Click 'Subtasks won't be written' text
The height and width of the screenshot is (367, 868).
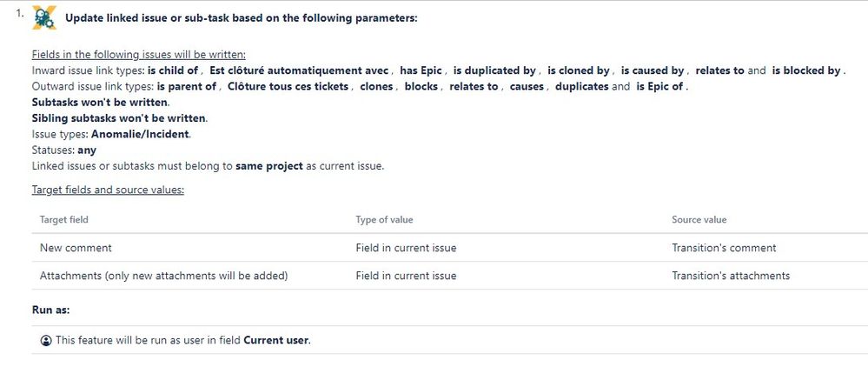(x=100, y=103)
